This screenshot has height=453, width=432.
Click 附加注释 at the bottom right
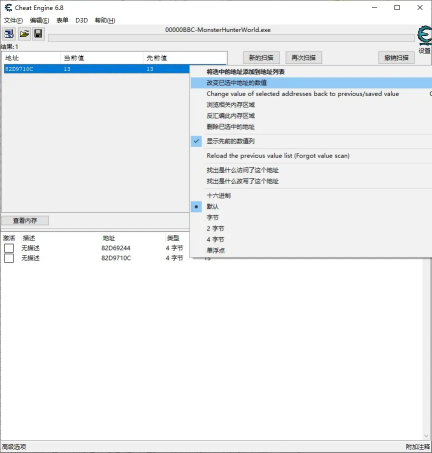[x=418, y=447]
